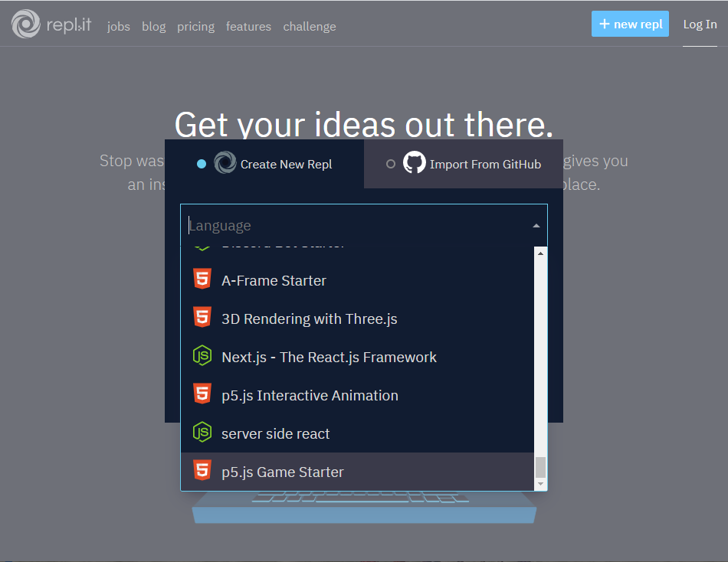This screenshot has width=728, height=562.
Task: Open the blog link
Action: click(154, 27)
